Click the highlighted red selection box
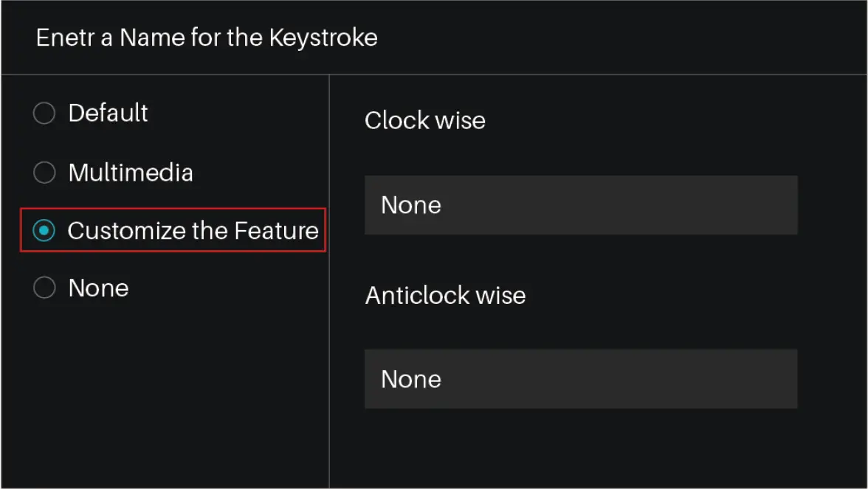Viewport: 868px width, 489px height. tap(173, 231)
